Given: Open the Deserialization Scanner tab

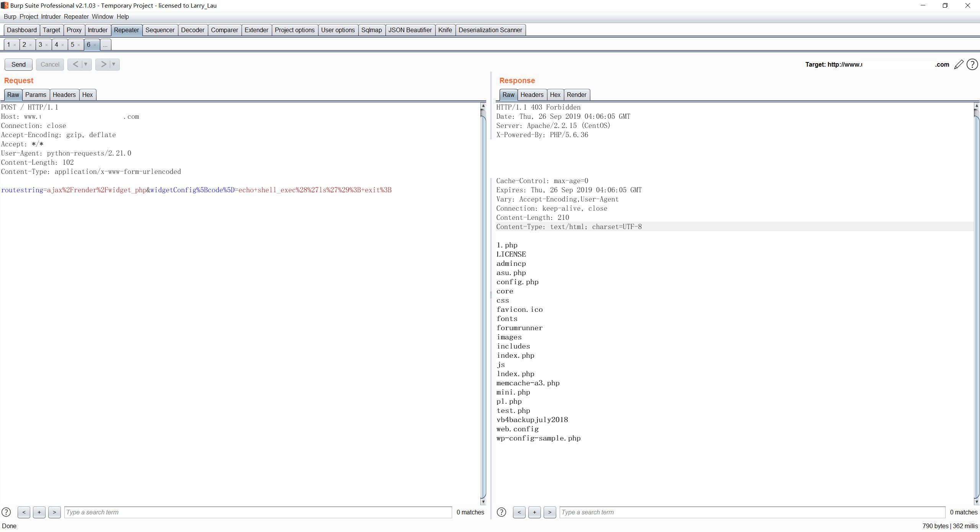Looking at the screenshot, I should [x=490, y=30].
